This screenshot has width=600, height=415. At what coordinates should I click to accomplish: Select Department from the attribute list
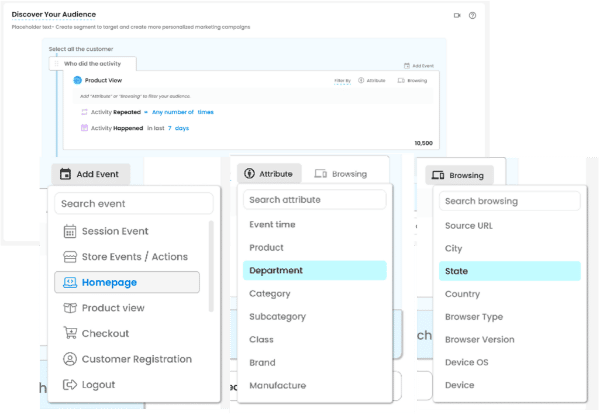pyautogui.click(x=314, y=270)
